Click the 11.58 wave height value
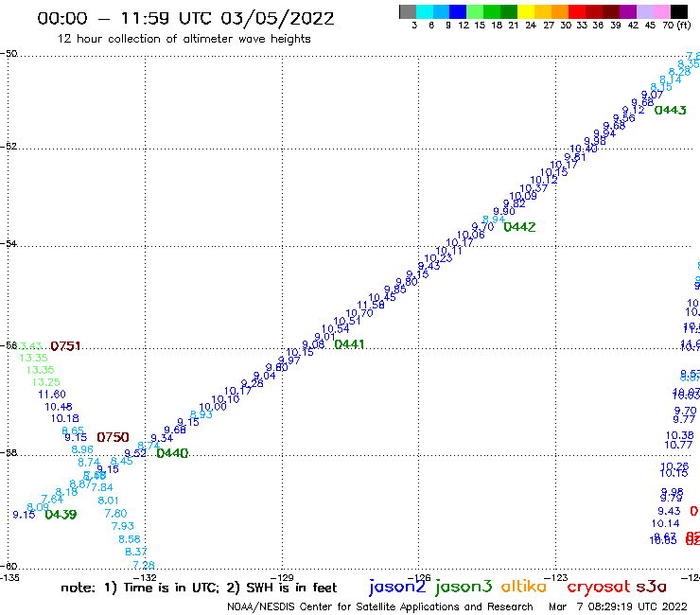Image resolution: width=700 pixels, height=615 pixels. point(371,305)
